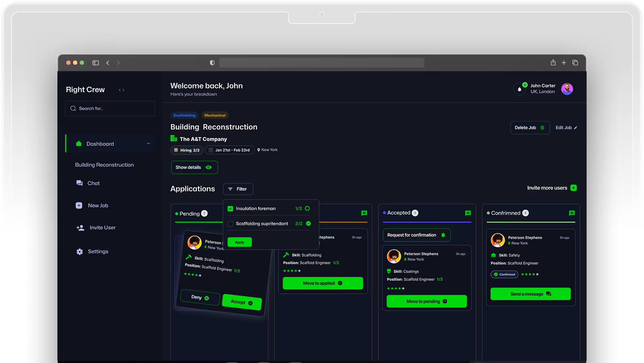Screen dimensions: 644x363
Task: Check the Scaffolding supritendant checkbox
Action: [x=230, y=224]
